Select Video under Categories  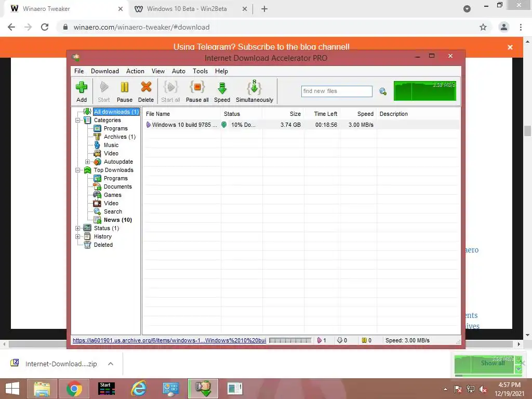tap(111, 153)
